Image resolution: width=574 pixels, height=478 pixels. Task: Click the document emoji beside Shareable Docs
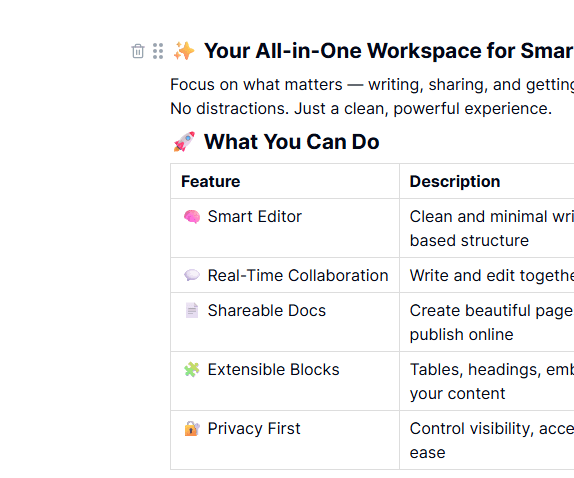(x=192, y=310)
